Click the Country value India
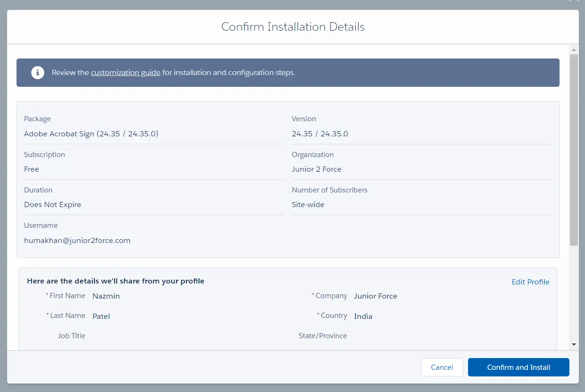Viewport: 585px width, 392px height. pyautogui.click(x=363, y=316)
